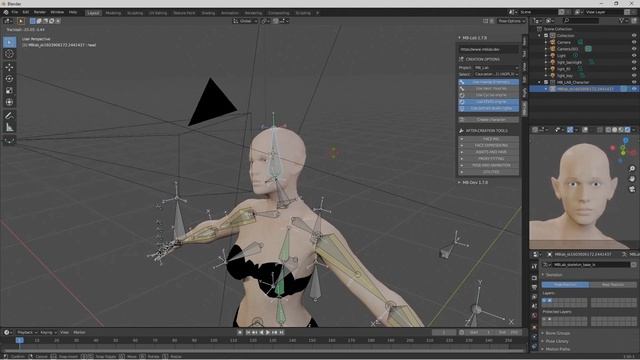
Task: Click the Z axis on small viewport gizmo
Action: pos(625,140)
